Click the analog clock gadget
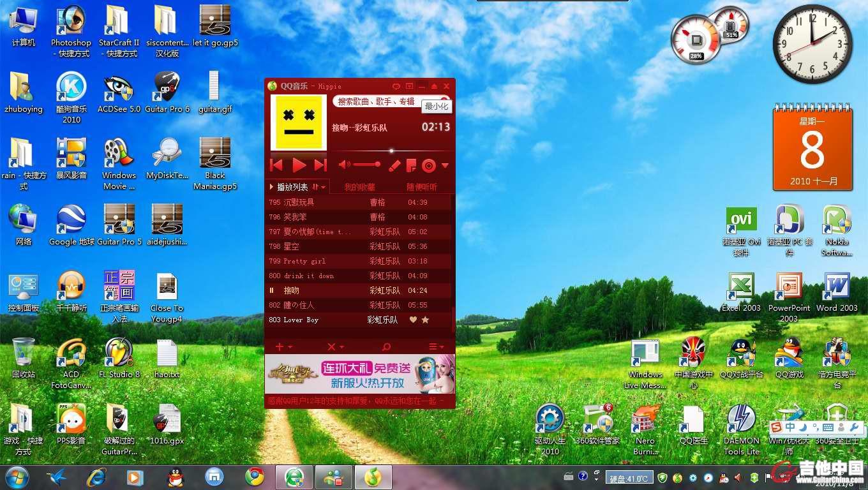Screen dimensions: 868x490 pos(812,44)
